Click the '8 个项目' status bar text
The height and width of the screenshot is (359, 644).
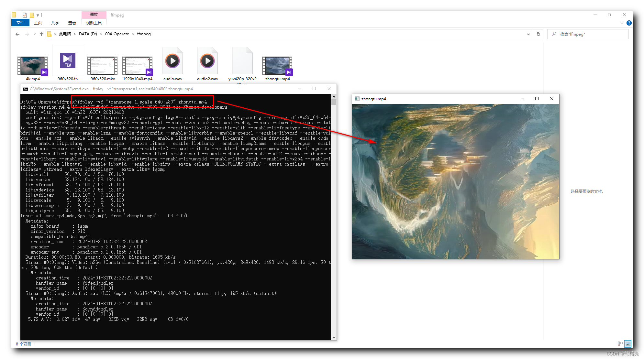[x=23, y=344]
